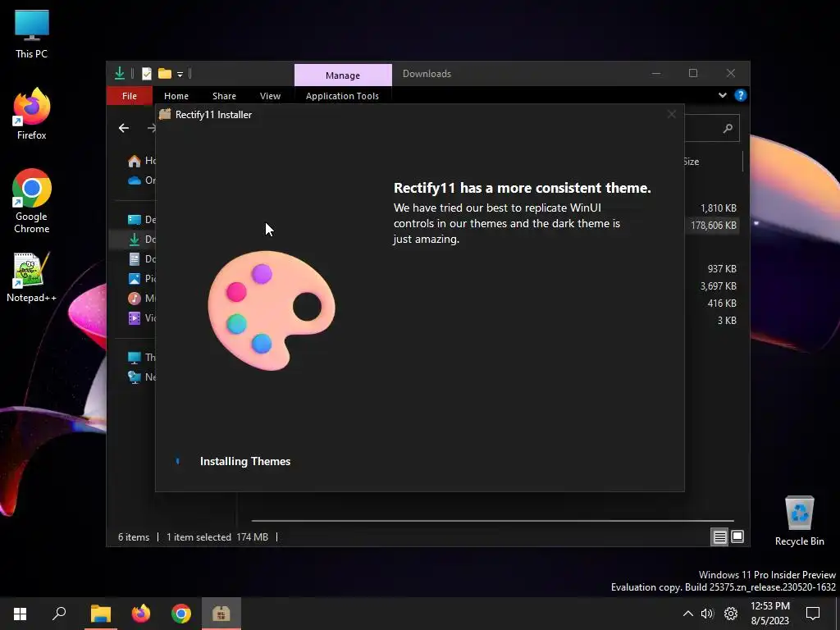Viewport: 840px width, 630px height.
Task: Open the File tab in Explorer
Action: (x=129, y=96)
